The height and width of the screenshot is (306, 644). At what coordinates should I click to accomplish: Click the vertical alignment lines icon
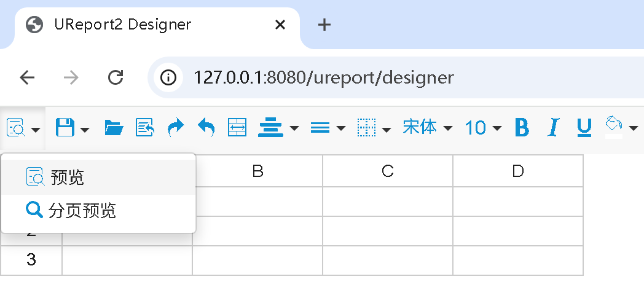320,128
